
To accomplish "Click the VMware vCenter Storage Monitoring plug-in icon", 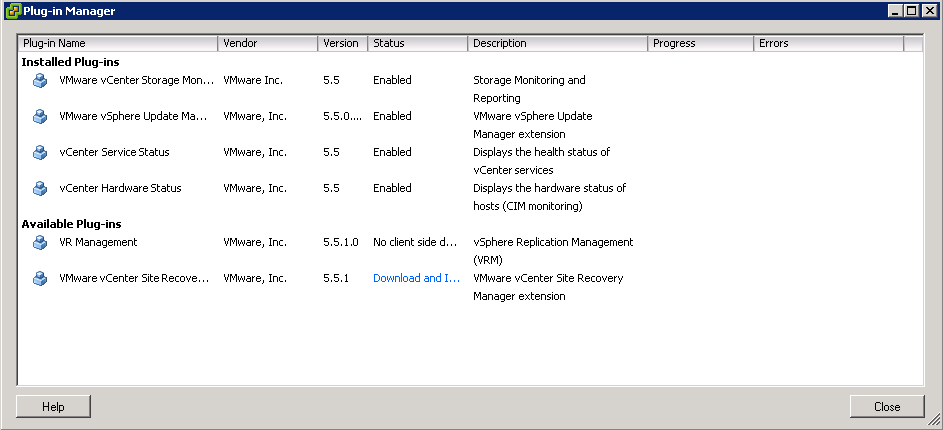I will click(40, 80).
